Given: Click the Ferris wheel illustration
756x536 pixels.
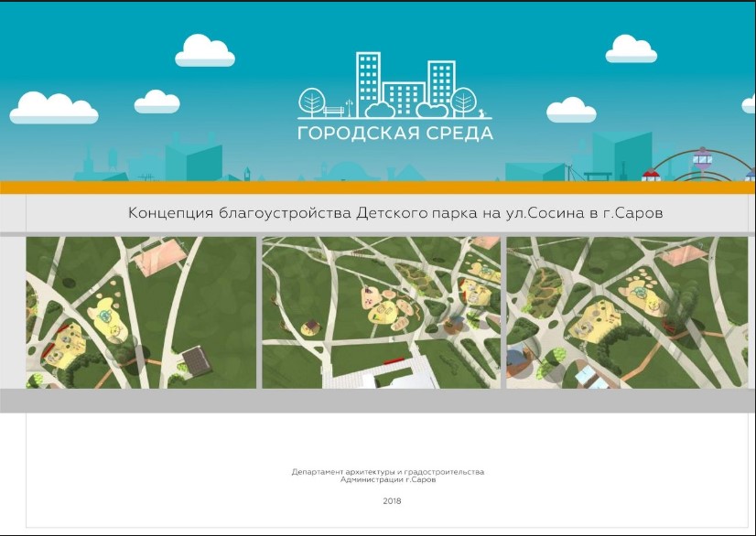Looking at the screenshot, I should coord(702,163).
